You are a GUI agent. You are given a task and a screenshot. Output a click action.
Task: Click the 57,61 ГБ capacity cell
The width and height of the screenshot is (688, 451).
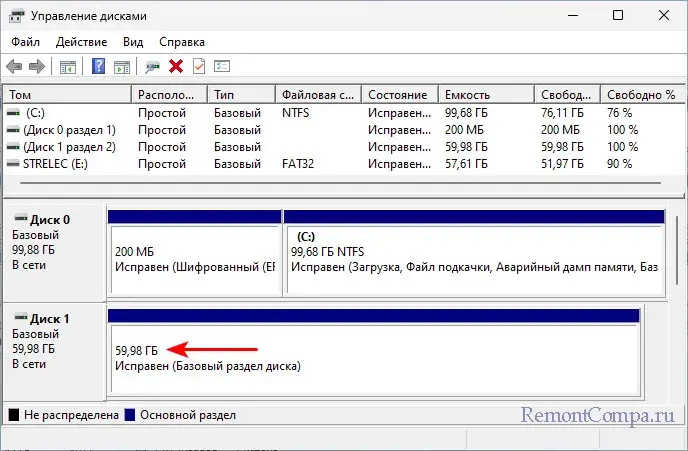click(466, 164)
